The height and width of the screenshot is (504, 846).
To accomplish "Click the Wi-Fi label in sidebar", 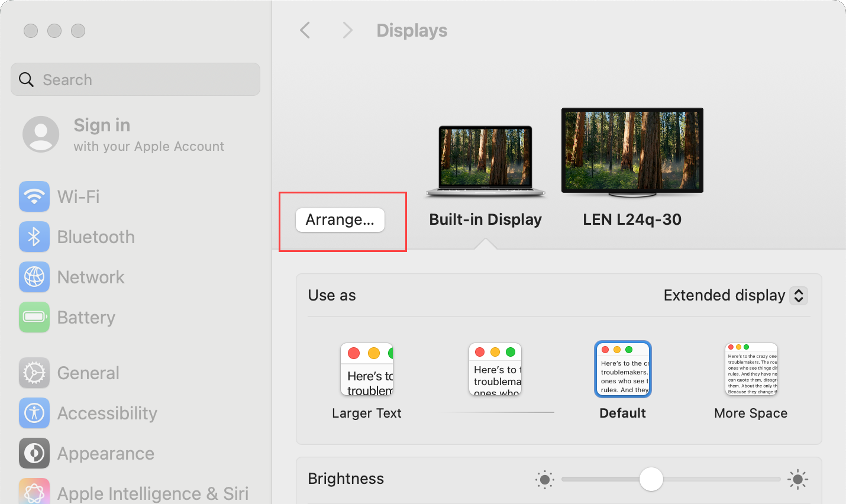I will (x=79, y=196).
